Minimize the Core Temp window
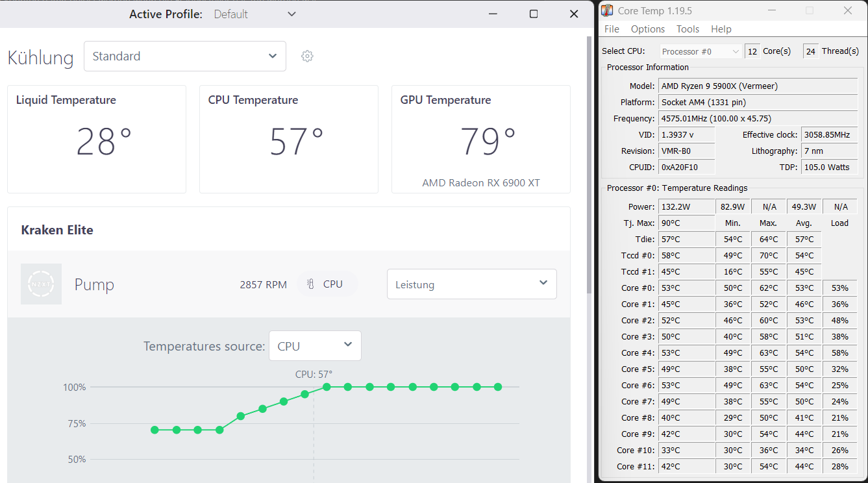Viewport: 868px width, 483px height. [x=771, y=10]
